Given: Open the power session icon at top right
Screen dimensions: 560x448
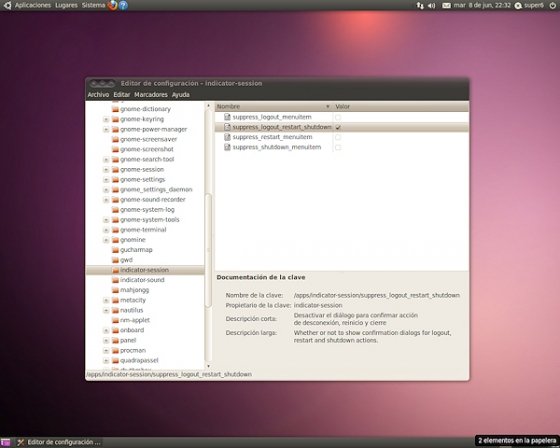Looking at the screenshot, I should (552, 5).
